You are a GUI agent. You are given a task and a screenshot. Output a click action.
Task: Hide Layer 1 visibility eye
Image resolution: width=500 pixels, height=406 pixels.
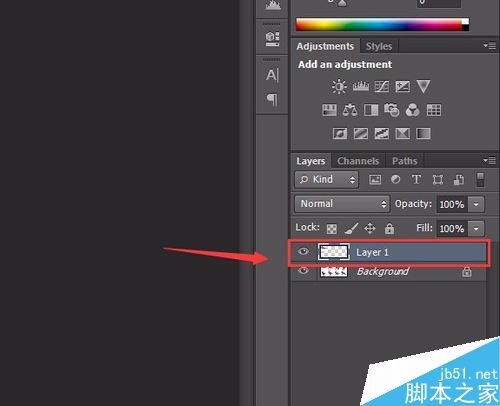(303, 251)
